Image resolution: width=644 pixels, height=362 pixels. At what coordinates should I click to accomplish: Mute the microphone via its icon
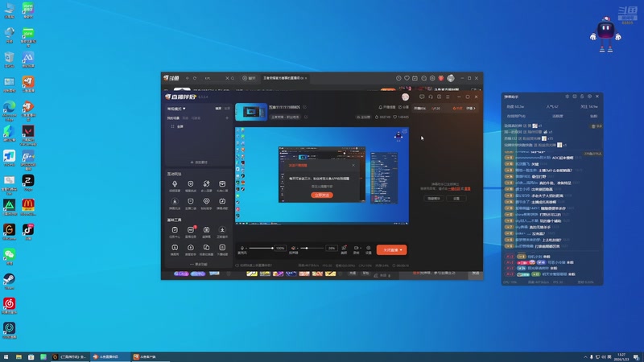(x=242, y=248)
